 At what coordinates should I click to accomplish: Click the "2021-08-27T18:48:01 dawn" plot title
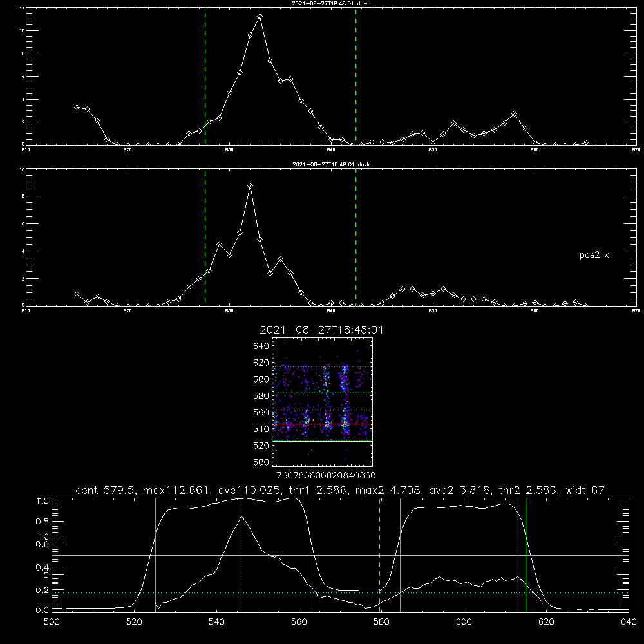click(x=331, y=3)
